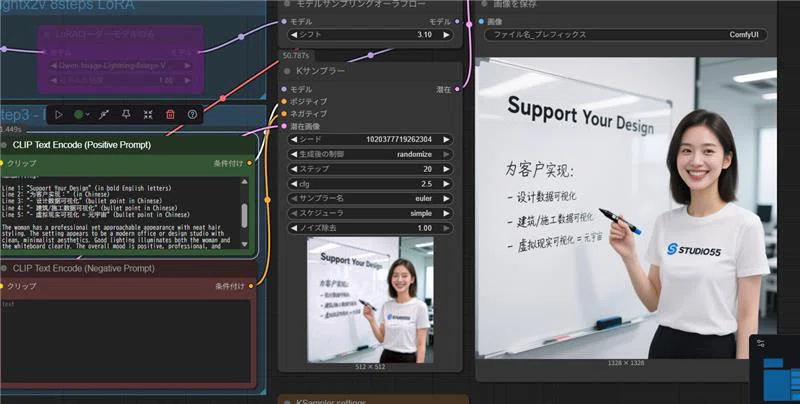Image resolution: width=800 pixels, height=404 pixels.
Task: Increase シフト value with right arrow
Action: pyautogui.click(x=446, y=35)
